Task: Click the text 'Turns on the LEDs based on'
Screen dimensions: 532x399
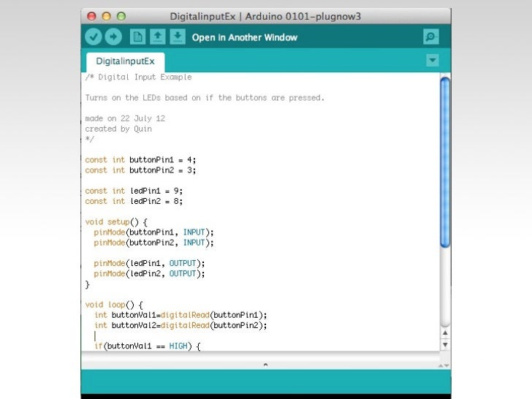Action: pyautogui.click(x=142, y=98)
